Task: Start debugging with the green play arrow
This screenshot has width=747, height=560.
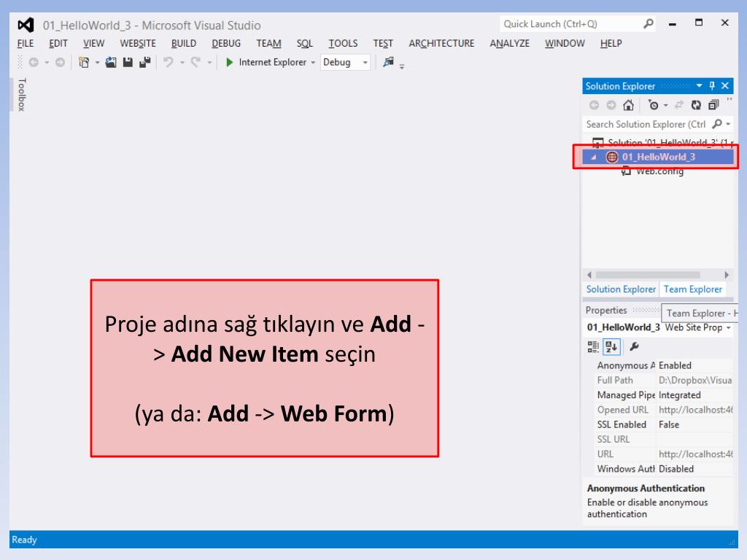Action: pyautogui.click(x=230, y=63)
